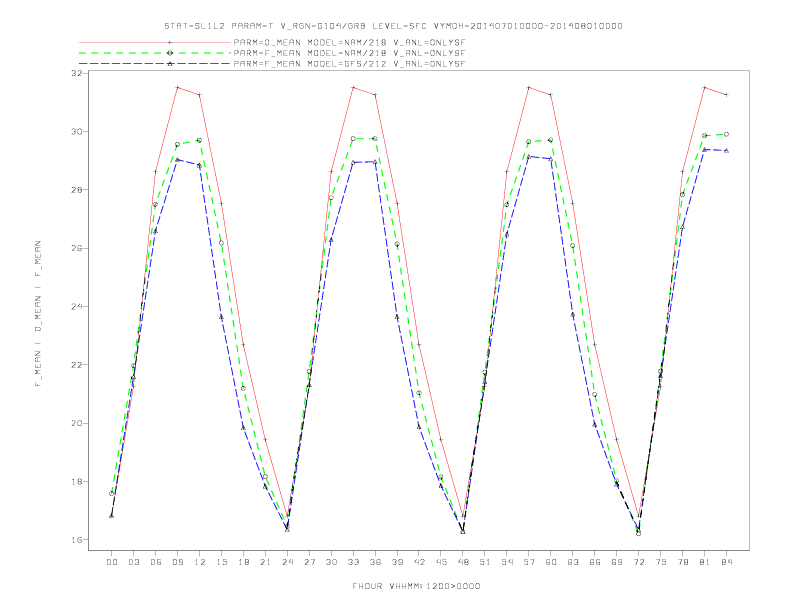Click the chart title starting STAT=SL1L2
Screen dimensions: 792x612
pyautogui.click(x=393, y=26)
